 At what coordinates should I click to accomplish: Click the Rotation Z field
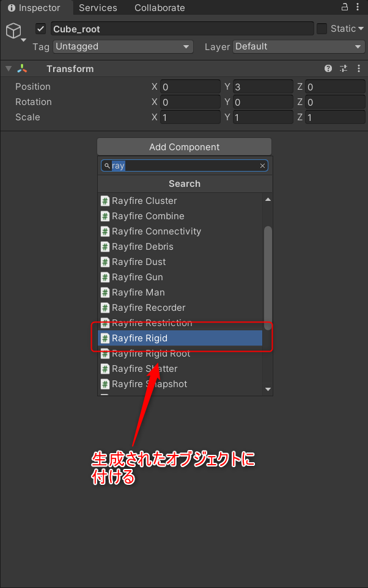[335, 102]
